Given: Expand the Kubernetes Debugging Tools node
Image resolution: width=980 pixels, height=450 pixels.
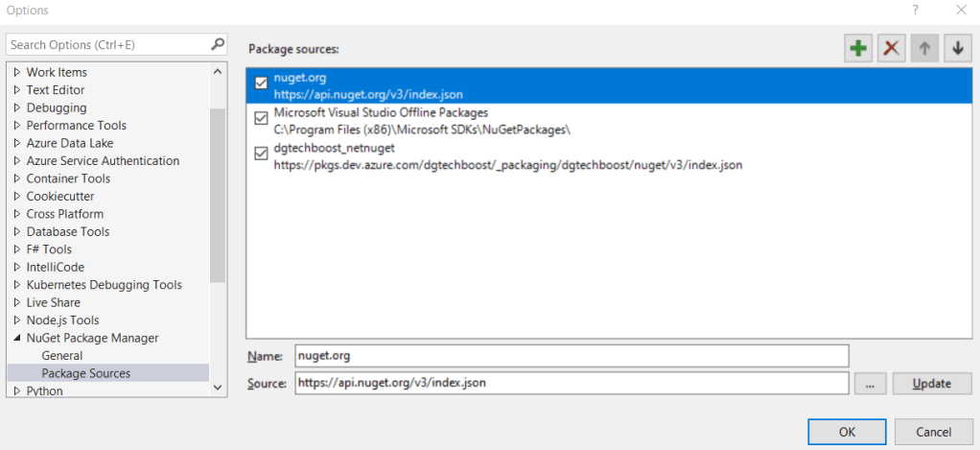Looking at the screenshot, I should point(16,285).
